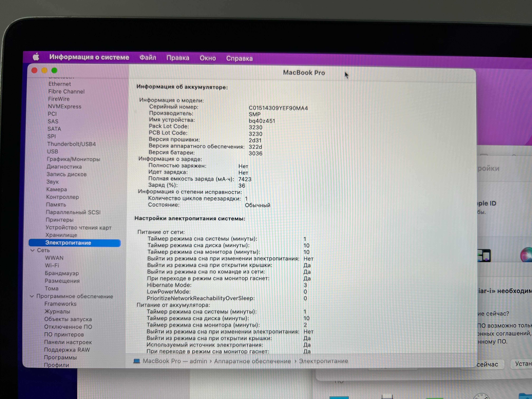532x399 pixels.
Task: Open the Справка menu
Action: pyautogui.click(x=239, y=58)
